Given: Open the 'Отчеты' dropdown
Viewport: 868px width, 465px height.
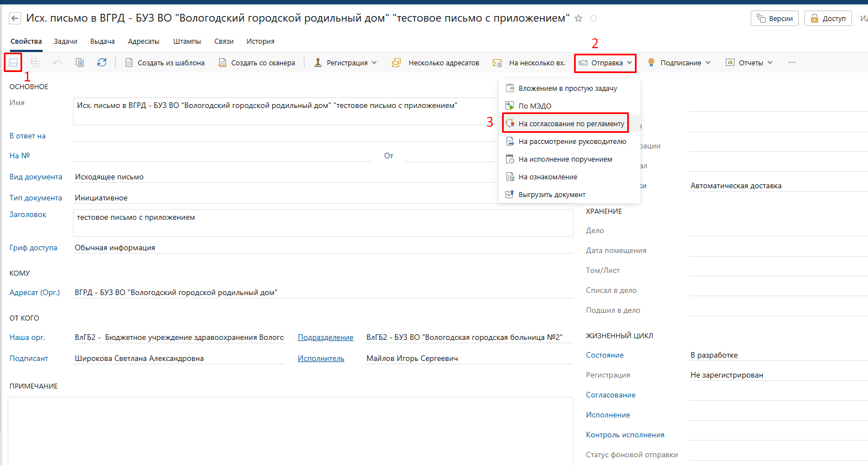Looking at the screenshot, I should tap(749, 63).
